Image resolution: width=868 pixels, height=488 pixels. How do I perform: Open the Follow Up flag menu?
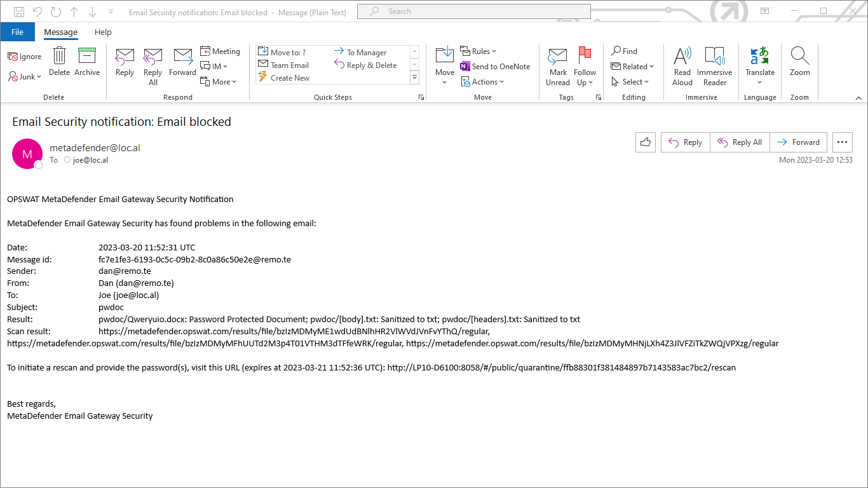(585, 67)
